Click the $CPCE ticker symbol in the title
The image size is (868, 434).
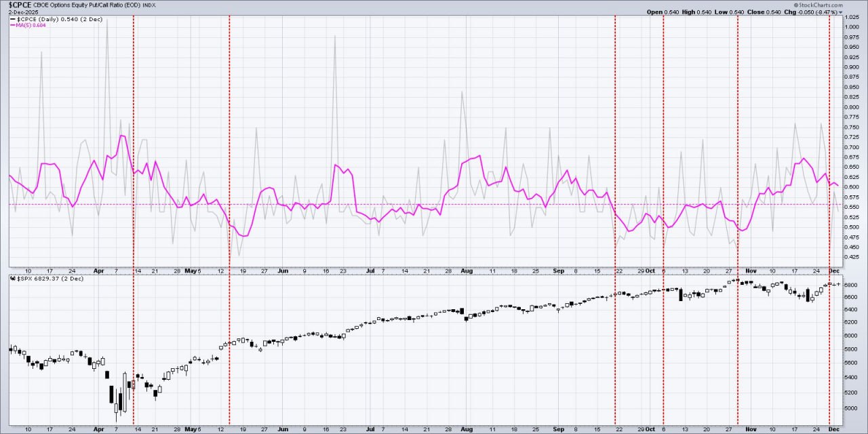[23, 5]
